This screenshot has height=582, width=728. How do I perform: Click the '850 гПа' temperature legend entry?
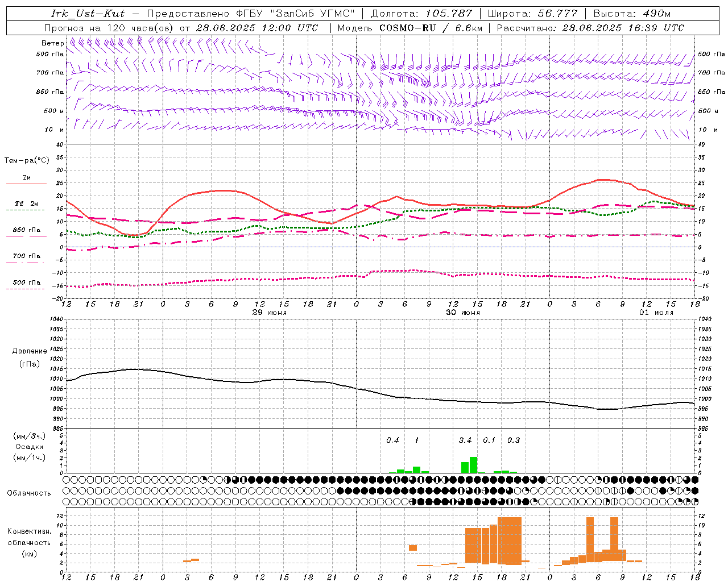(27, 230)
